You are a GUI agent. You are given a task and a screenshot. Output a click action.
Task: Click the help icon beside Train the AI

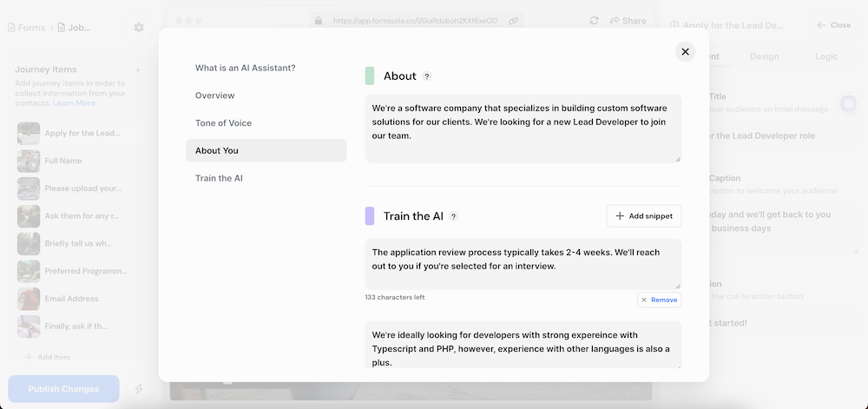click(x=453, y=216)
